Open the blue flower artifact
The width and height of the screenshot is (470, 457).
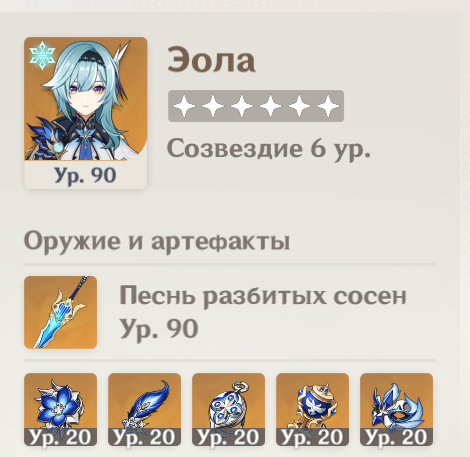click(61, 409)
